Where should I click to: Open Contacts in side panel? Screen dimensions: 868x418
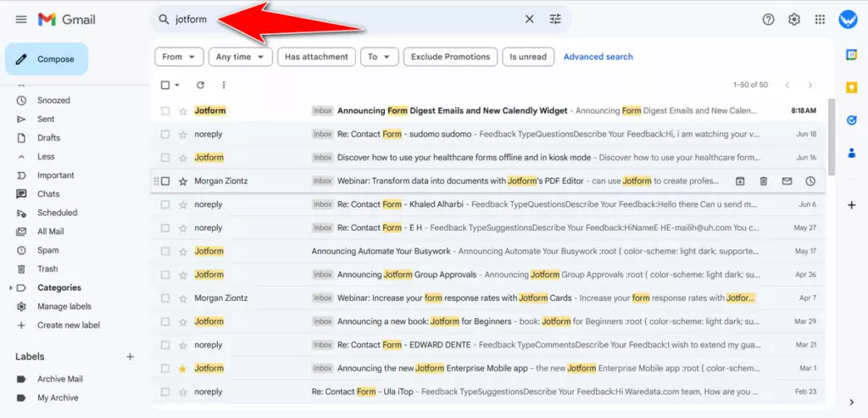click(x=851, y=153)
